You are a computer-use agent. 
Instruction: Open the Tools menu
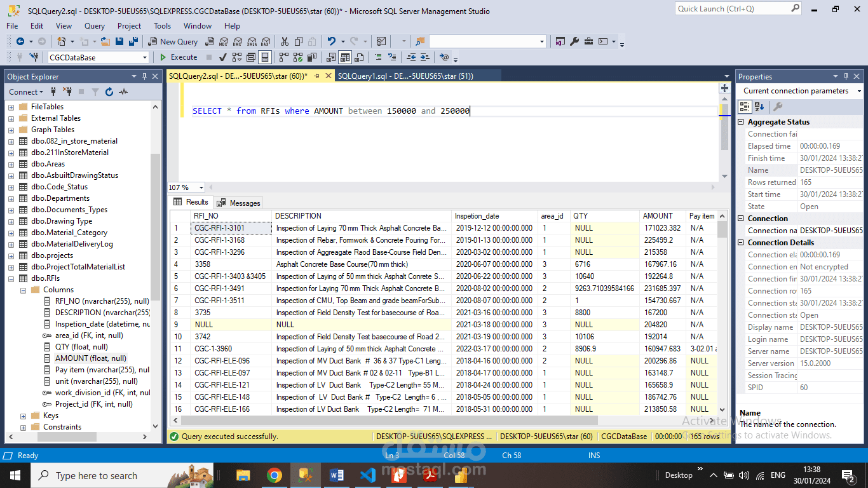coord(162,26)
